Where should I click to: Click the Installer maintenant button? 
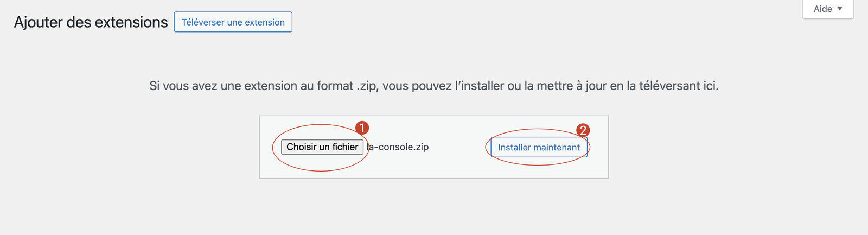539,148
